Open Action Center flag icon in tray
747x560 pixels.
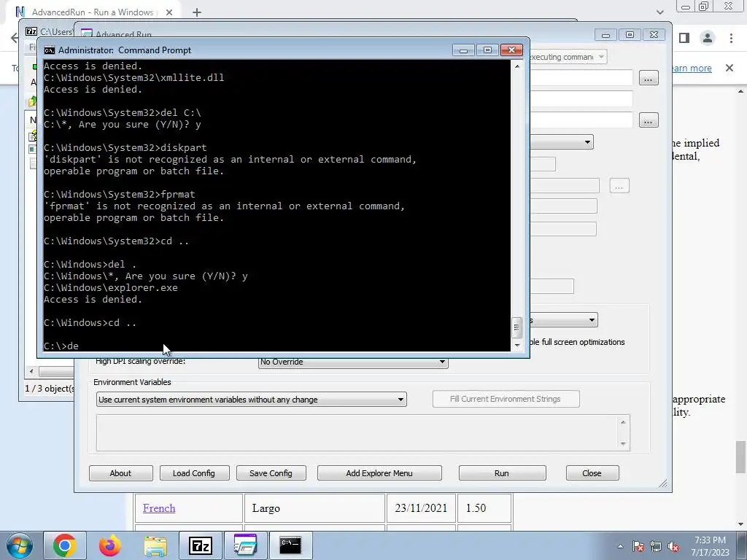tap(638, 546)
